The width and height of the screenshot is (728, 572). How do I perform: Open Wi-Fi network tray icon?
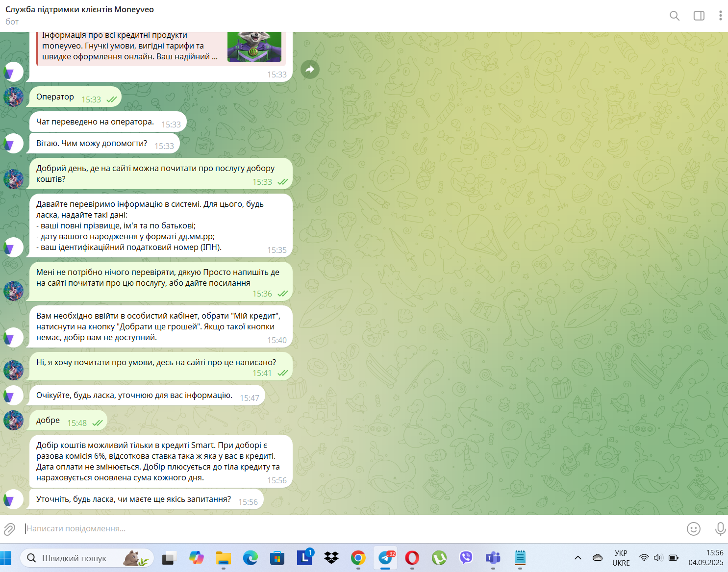point(644,558)
